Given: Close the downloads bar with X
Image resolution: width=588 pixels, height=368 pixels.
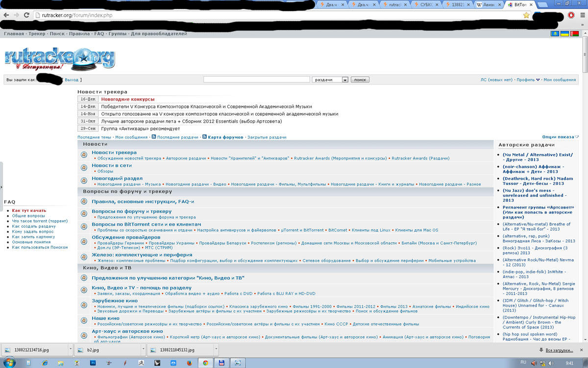Looking at the screenshot, I should click(581, 350).
